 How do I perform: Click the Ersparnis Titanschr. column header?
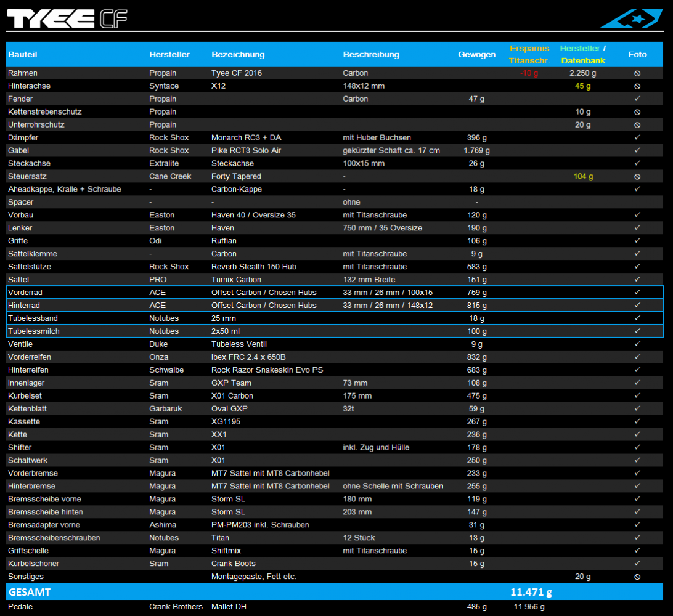pyautogui.click(x=529, y=54)
